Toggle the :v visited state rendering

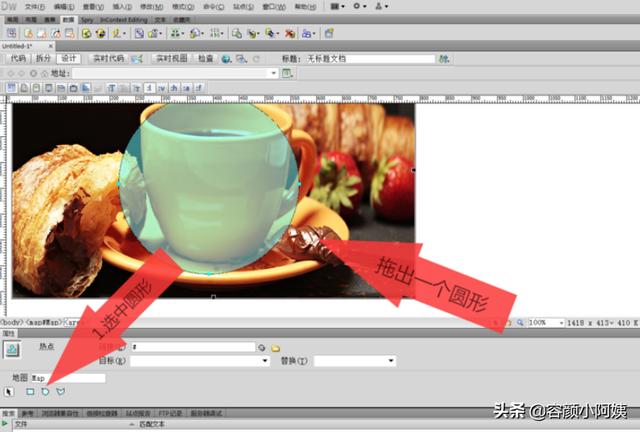pyautogui.click(x=162, y=88)
